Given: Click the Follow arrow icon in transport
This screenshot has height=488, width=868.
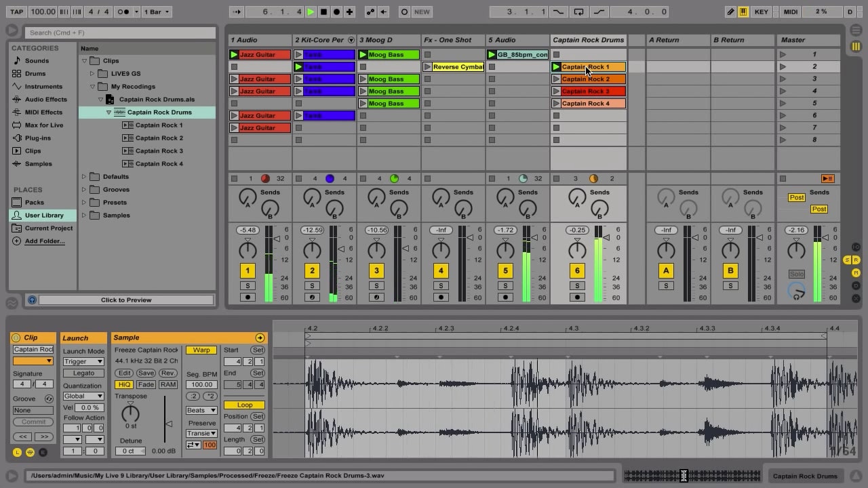Looking at the screenshot, I should [x=237, y=12].
